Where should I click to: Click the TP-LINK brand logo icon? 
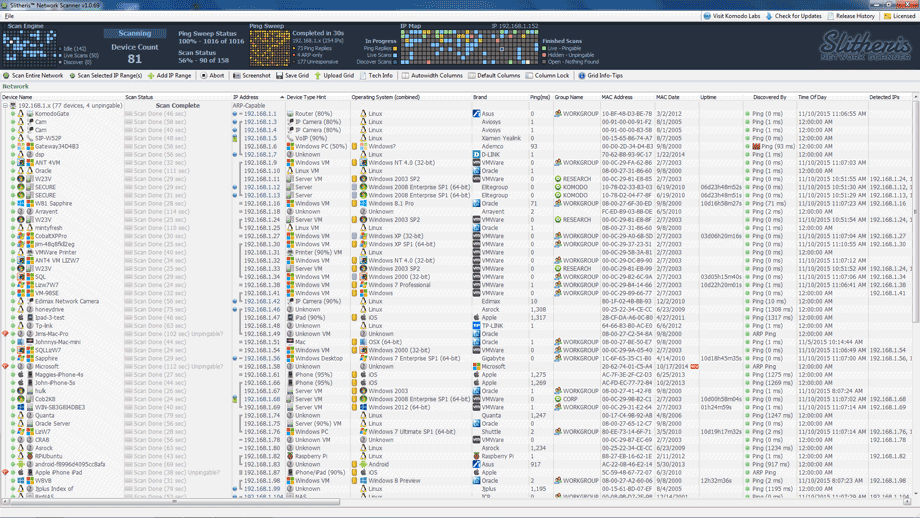coord(476,326)
